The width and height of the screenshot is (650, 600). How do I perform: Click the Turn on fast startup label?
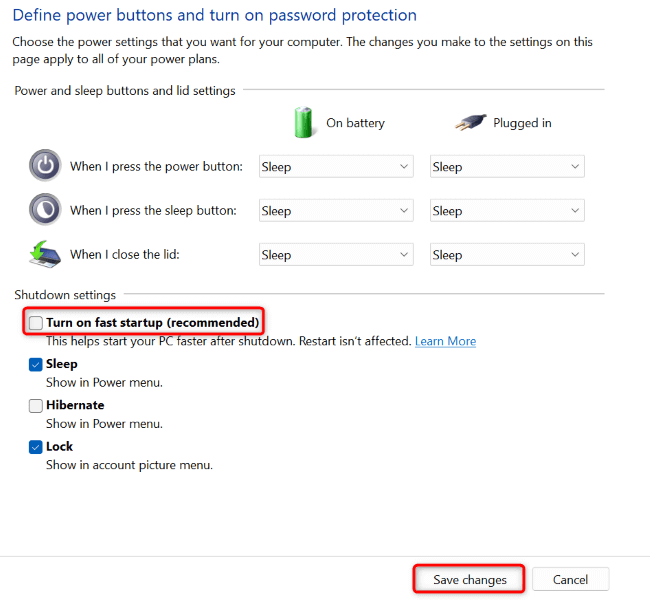click(x=152, y=323)
